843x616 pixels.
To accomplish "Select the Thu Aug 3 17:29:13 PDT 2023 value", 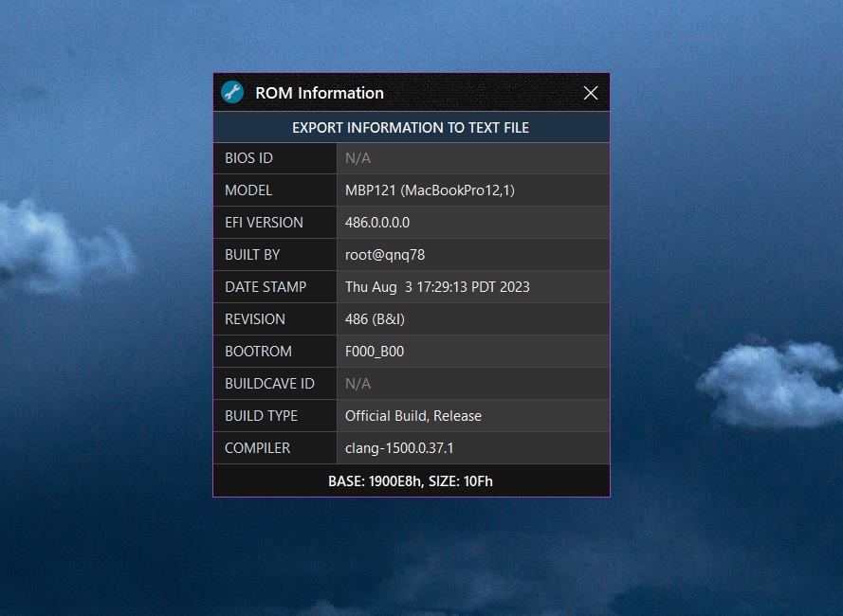I will coord(437,287).
